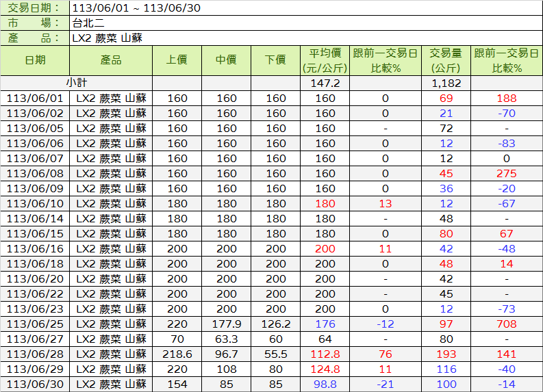Select the volume change value 275
543x392 pixels.
[507, 173]
